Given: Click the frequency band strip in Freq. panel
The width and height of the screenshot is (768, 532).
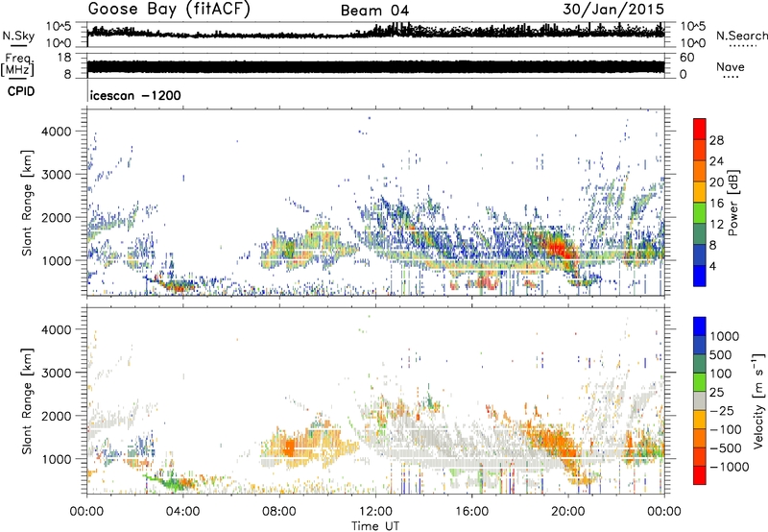Looking at the screenshot, I should pos(375,67).
